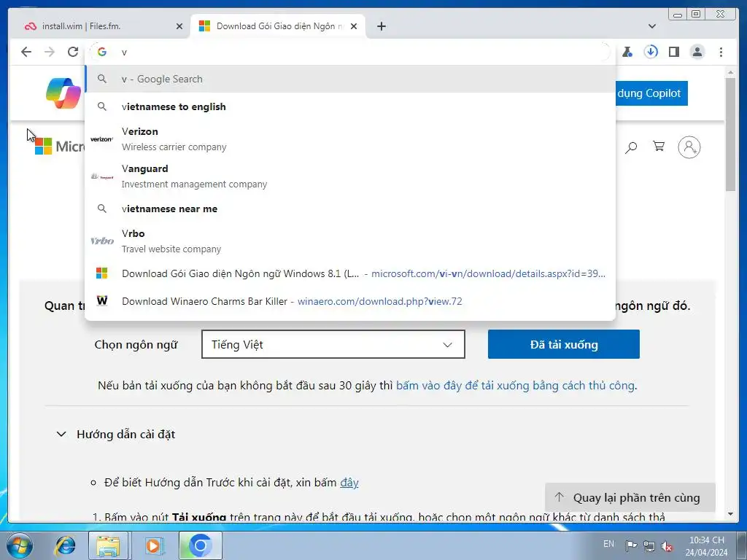
Task: Open the tab search chevron
Action: (x=652, y=26)
